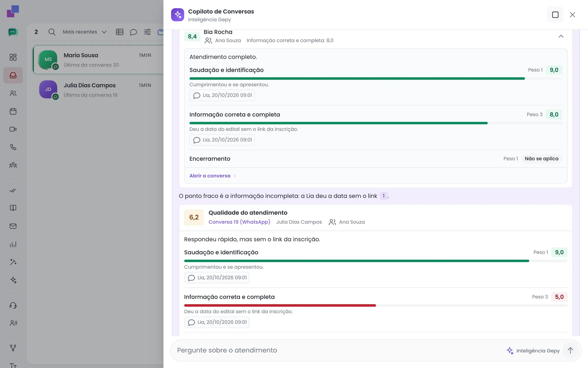The width and height of the screenshot is (588, 368).
Task: Open the 'Conversa 19 (WhatsApp)' link
Action: click(239, 222)
